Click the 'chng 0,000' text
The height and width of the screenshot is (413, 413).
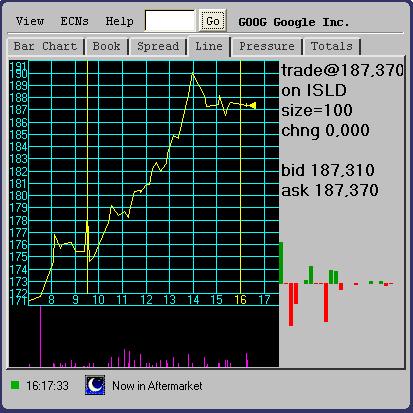(325, 130)
